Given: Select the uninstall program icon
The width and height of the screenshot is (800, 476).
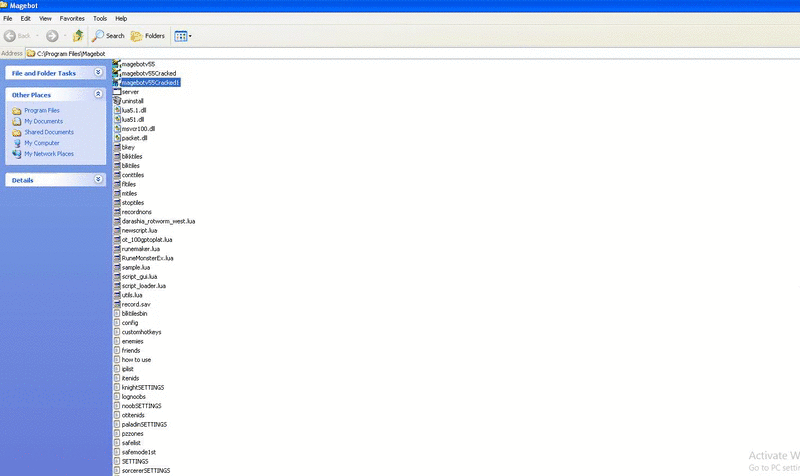Looking at the screenshot, I should [117, 101].
